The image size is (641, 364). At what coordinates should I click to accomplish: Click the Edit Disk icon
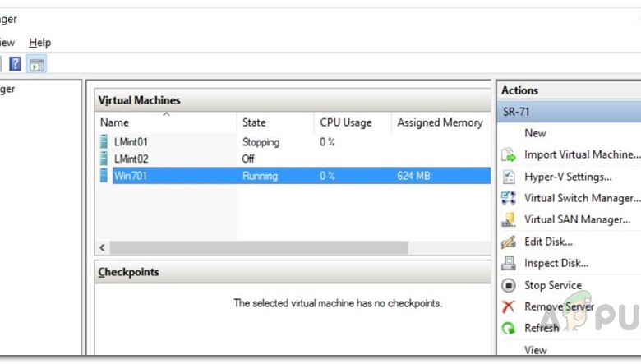click(509, 242)
